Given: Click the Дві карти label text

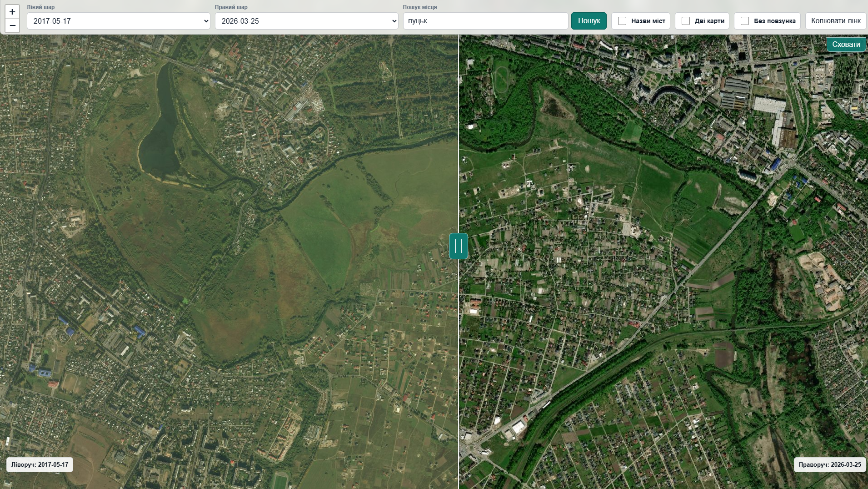Looking at the screenshot, I should coord(709,21).
